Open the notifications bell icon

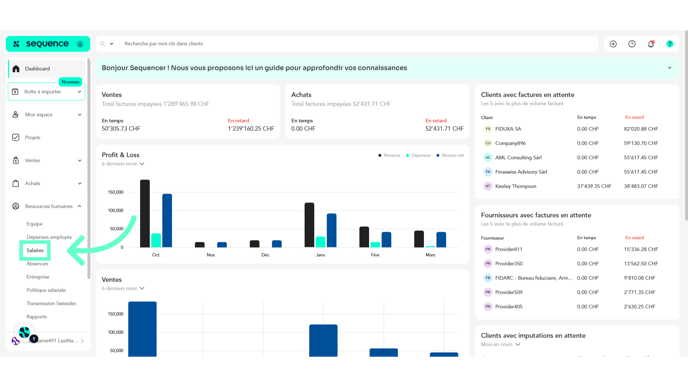point(651,44)
